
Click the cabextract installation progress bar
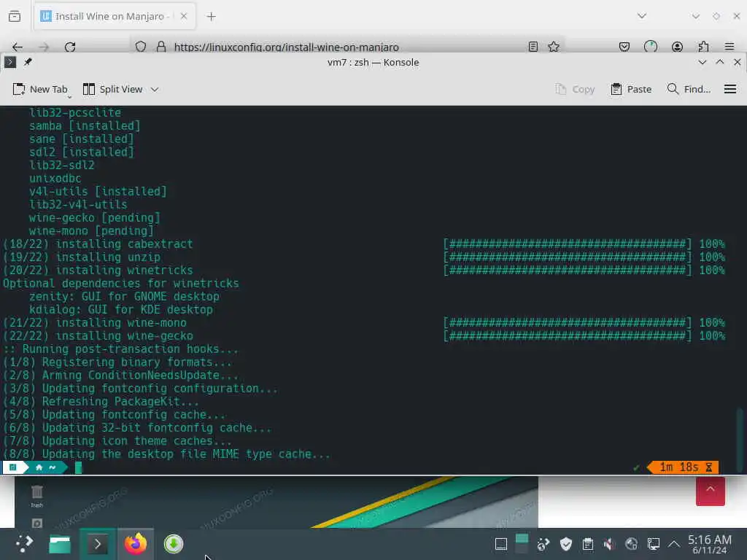click(567, 244)
